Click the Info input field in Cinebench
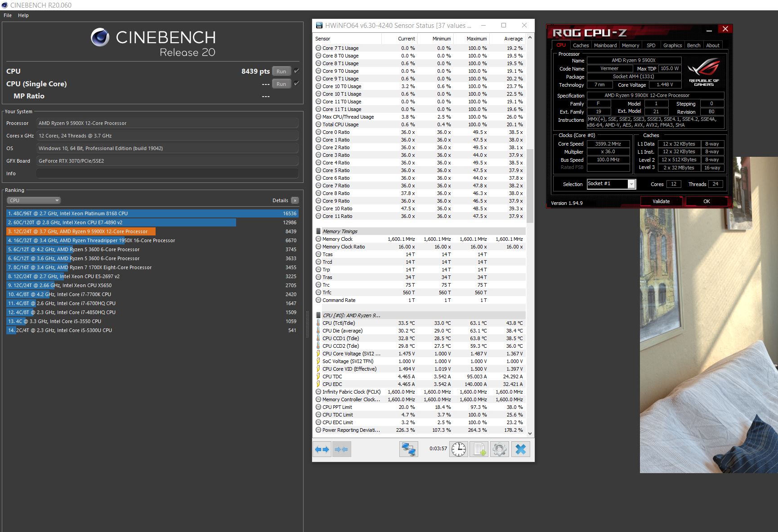The width and height of the screenshot is (778, 532). [x=168, y=173]
